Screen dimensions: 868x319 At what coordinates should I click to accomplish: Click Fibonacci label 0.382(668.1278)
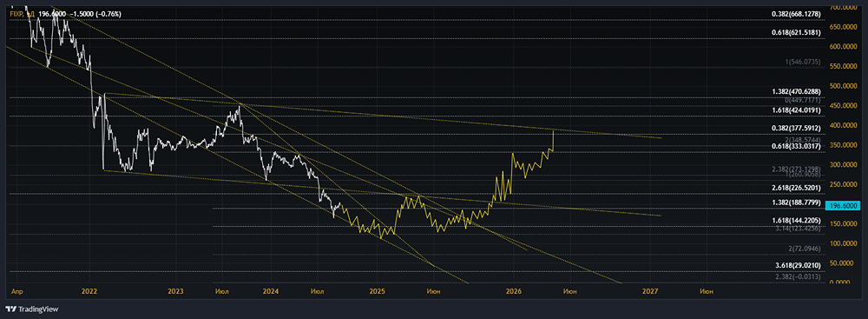click(x=795, y=15)
